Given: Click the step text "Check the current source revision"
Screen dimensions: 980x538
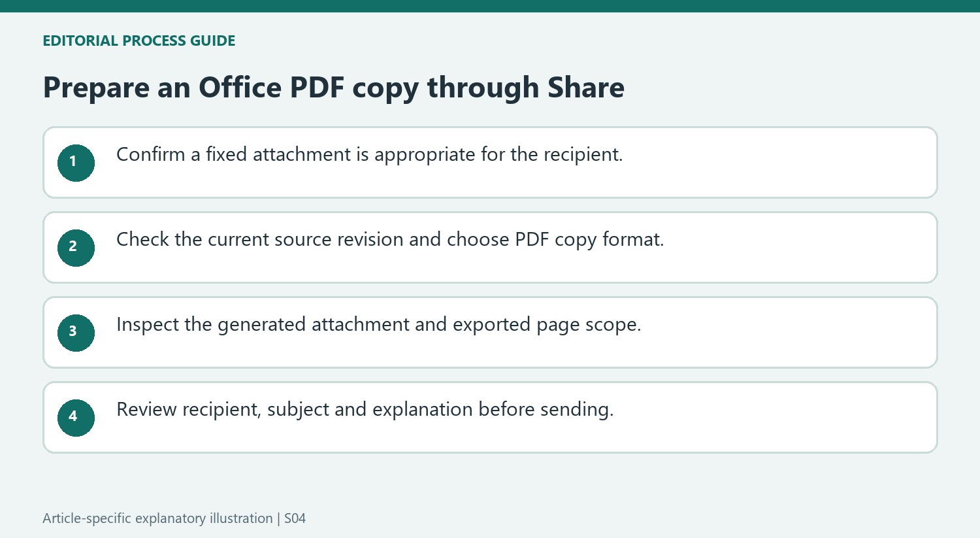Looking at the screenshot, I should click(x=260, y=239).
